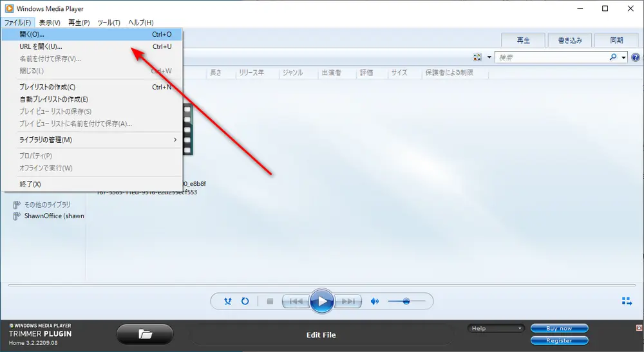Click the previous track button

tap(296, 302)
